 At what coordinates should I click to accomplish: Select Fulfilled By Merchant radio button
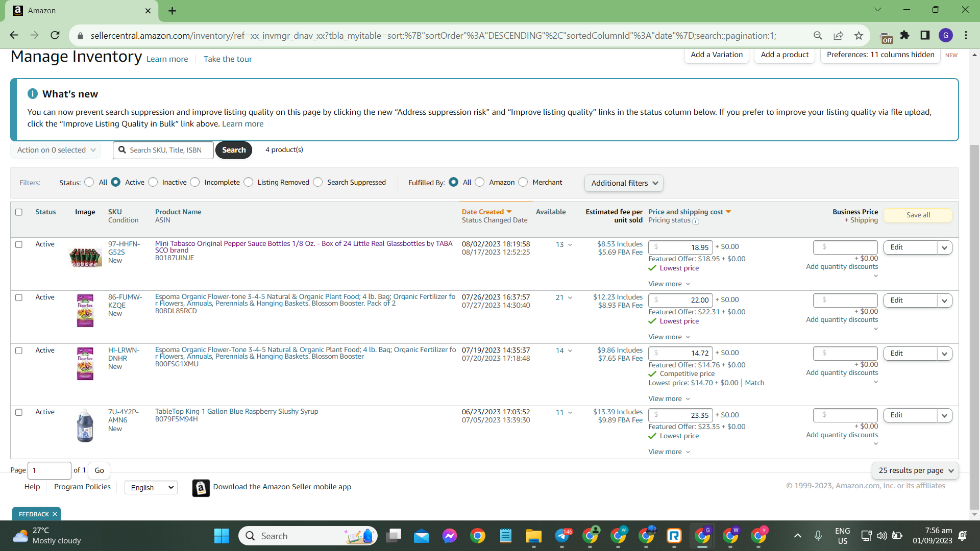pos(523,182)
